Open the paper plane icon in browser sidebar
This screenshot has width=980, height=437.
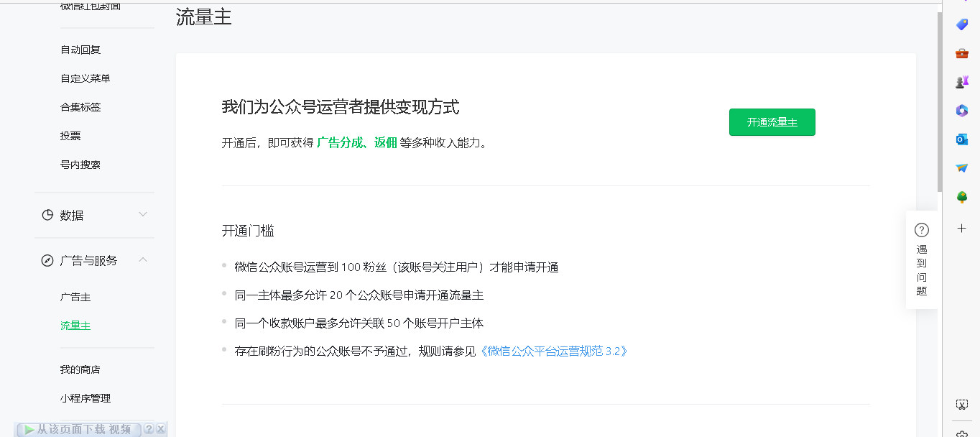pos(962,168)
